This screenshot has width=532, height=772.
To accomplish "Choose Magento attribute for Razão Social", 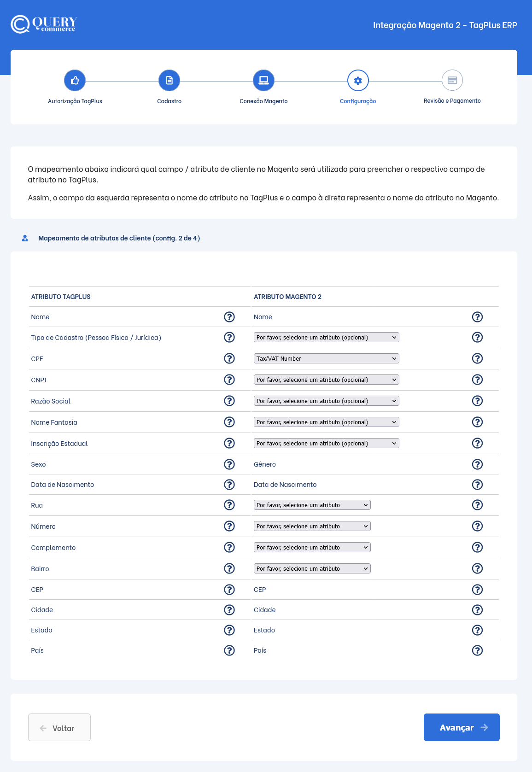I will click(x=327, y=401).
